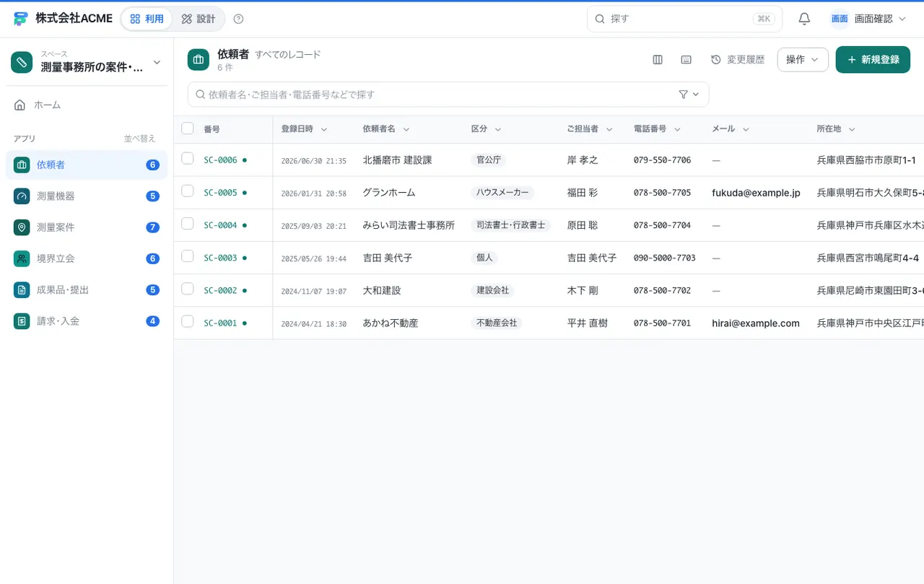Open the 依頼者名 column menu
The height and width of the screenshot is (584, 924).
pos(406,129)
